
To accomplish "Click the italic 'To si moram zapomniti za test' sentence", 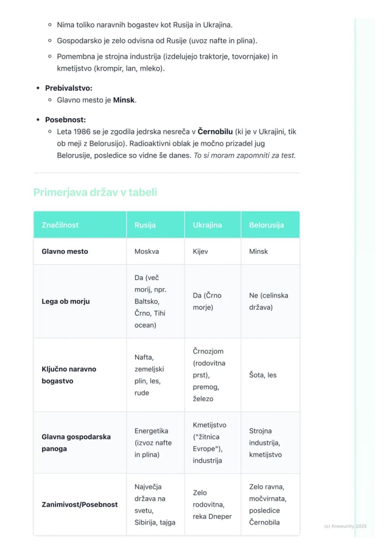I will click(245, 155).
